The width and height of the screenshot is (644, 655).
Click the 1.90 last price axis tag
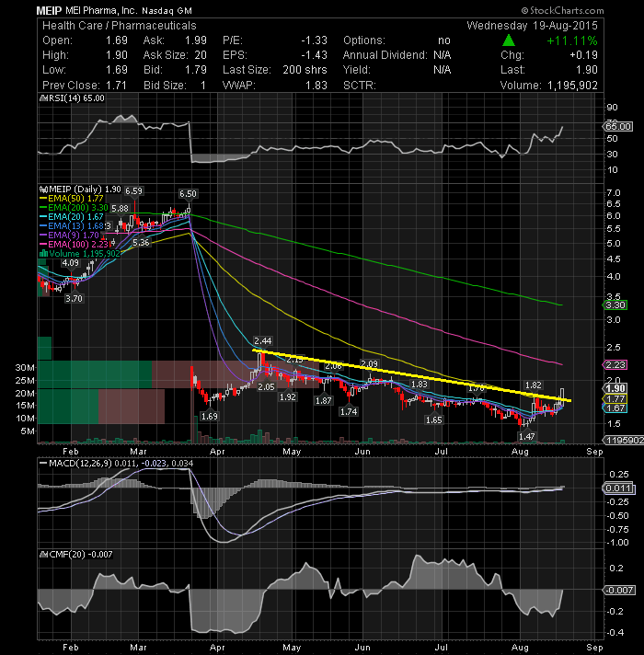615,388
